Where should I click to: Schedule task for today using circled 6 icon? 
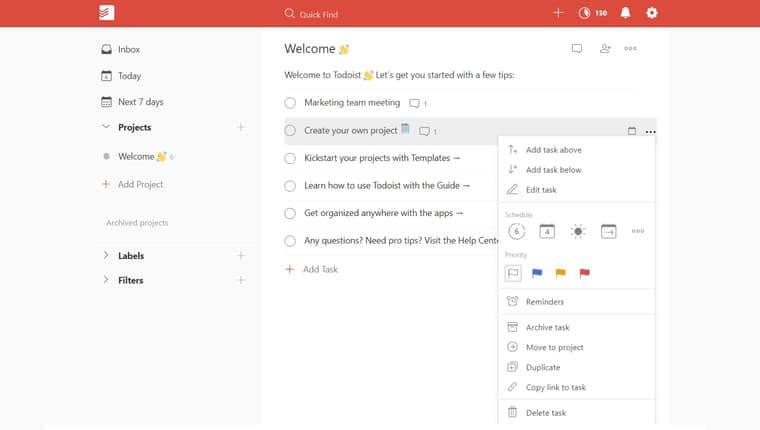click(517, 231)
